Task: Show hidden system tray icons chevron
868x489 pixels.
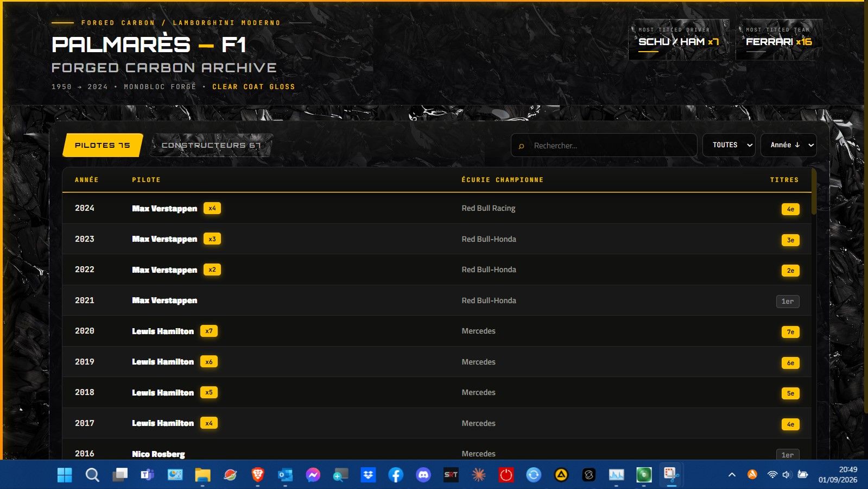Action: 732,475
